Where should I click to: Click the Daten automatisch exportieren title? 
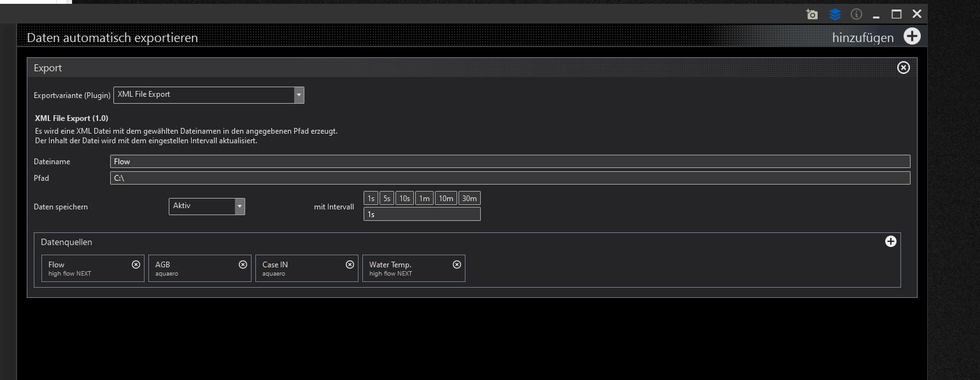pos(112,38)
